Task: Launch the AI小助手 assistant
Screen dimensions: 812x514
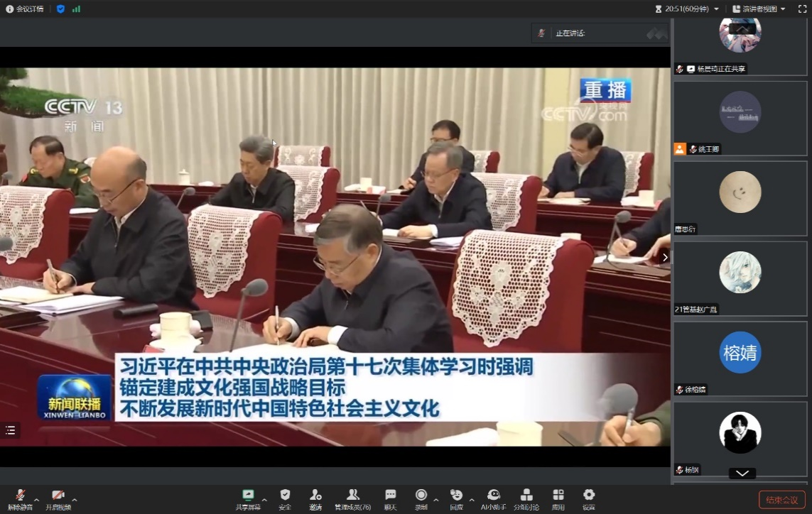Action: tap(493, 498)
